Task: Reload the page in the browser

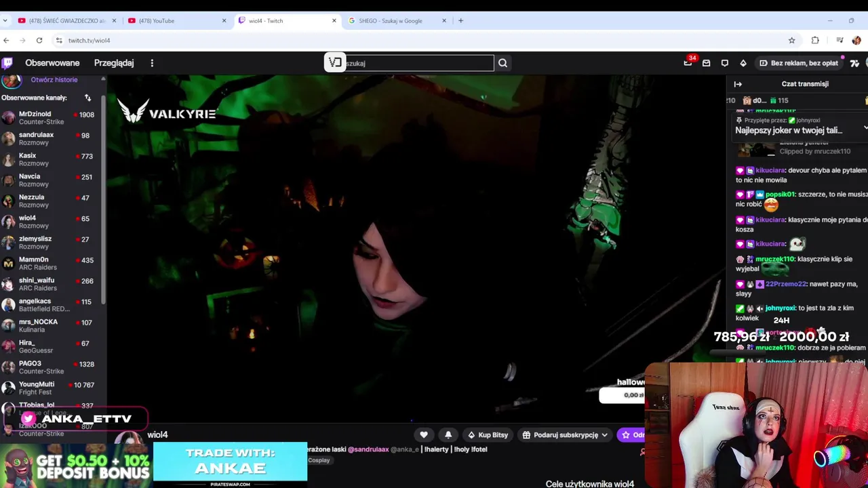Action: (39, 41)
